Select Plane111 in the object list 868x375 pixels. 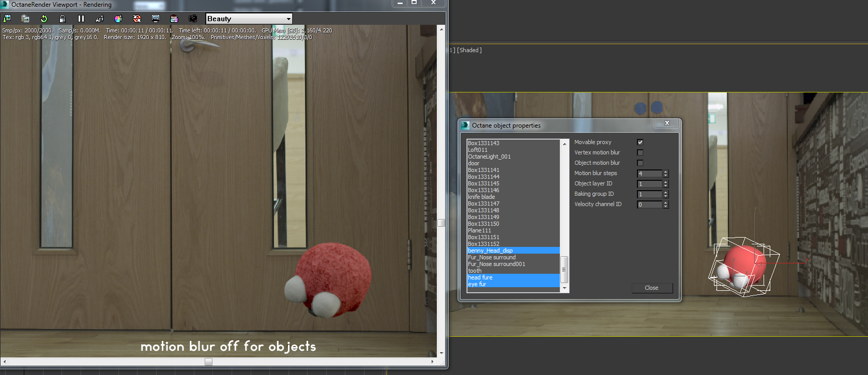pyautogui.click(x=513, y=230)
